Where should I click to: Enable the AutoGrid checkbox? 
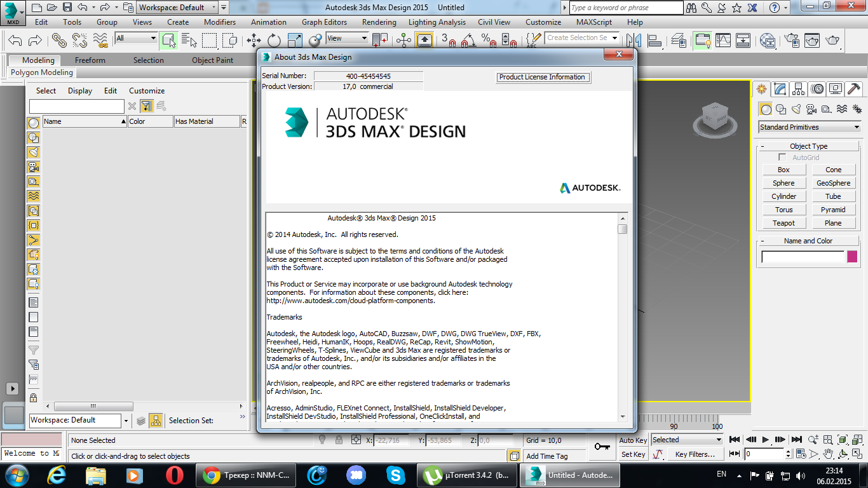click(x=782, y=157)
